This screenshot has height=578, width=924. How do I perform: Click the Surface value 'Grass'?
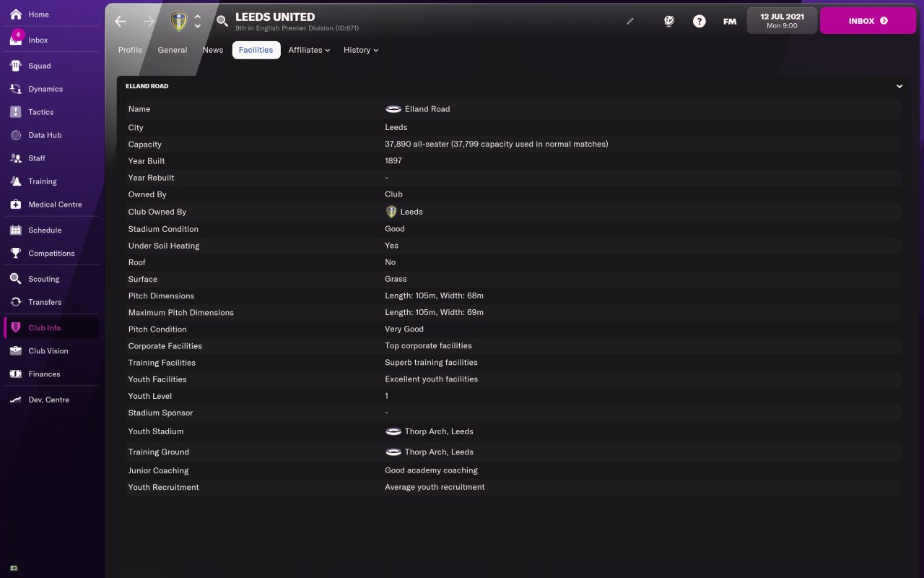point(396,279)
